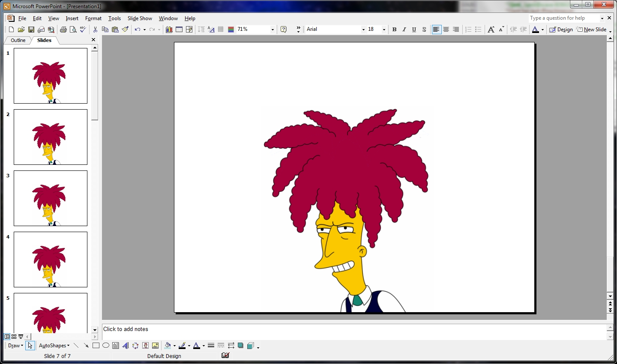Undo the last action

137,30
